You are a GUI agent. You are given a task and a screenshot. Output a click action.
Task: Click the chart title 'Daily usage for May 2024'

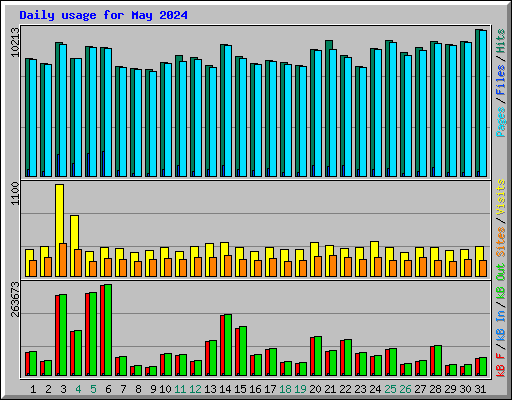pos(103,15)
